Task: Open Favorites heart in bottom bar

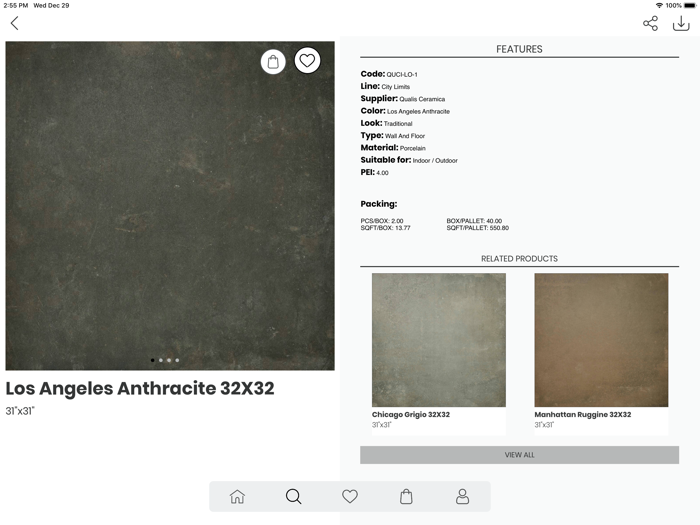Action: [x=350, y=496]
